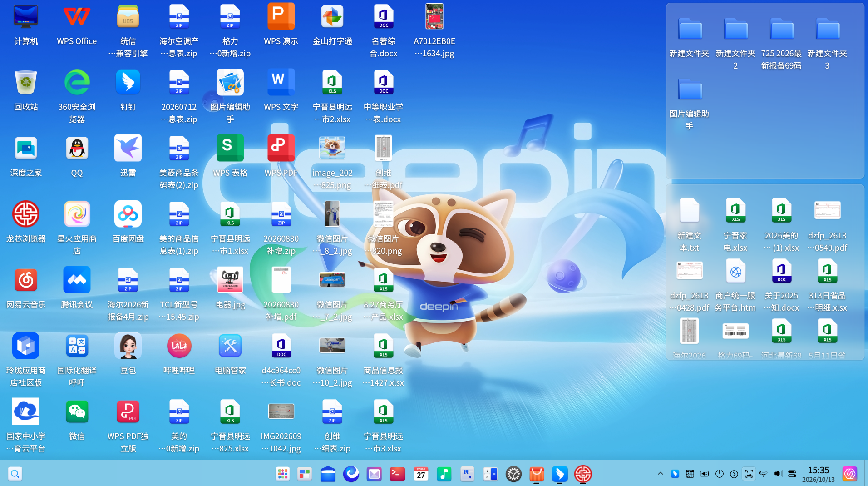Open the image_202…825.png thumbnail
The height and width of the screenshot is (486, 868).
[x=332, y=149]
